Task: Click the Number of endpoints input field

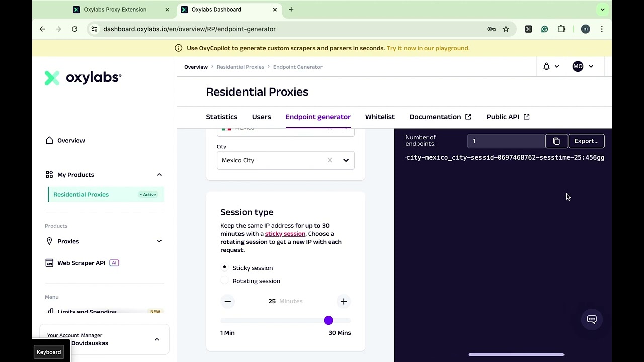Action: tap(506, 141)
